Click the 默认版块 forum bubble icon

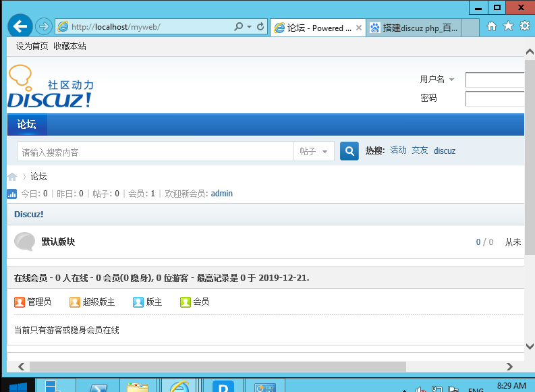tap(24, 242)
